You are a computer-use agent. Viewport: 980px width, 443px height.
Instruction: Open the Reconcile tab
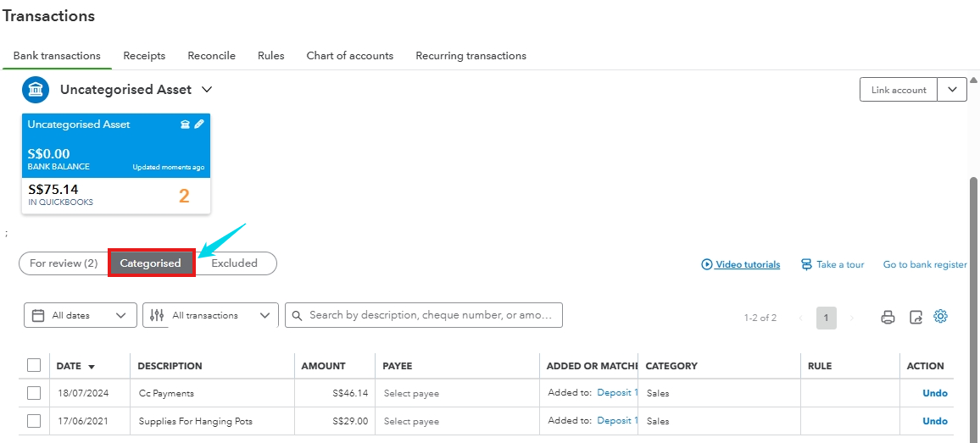pyautogui.click(x=211, y=56)
